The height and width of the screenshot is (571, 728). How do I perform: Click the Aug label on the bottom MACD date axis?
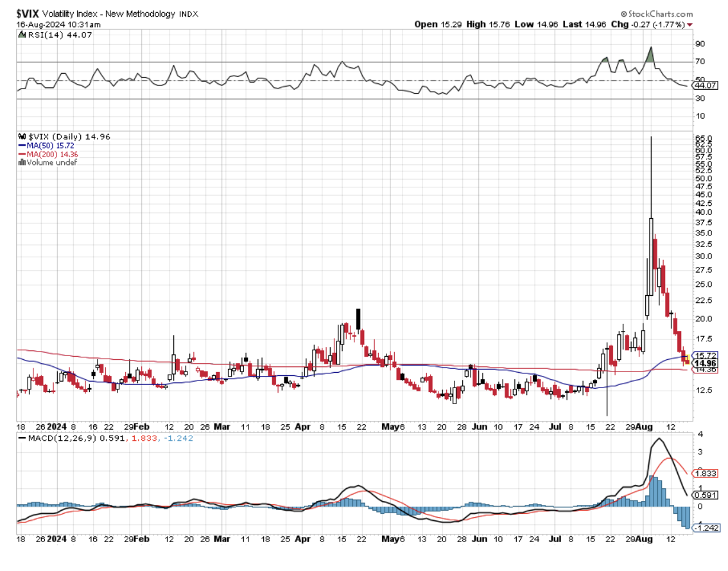pos(644,539)
